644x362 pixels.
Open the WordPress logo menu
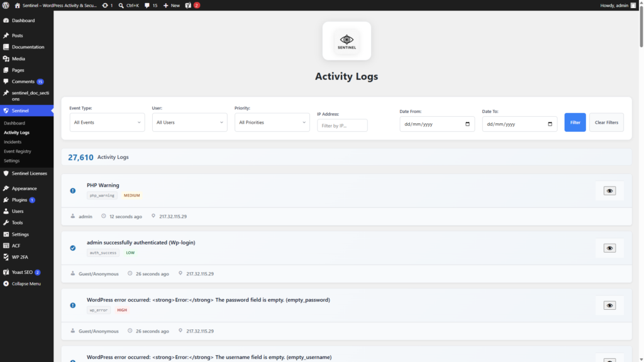point(6,5)
